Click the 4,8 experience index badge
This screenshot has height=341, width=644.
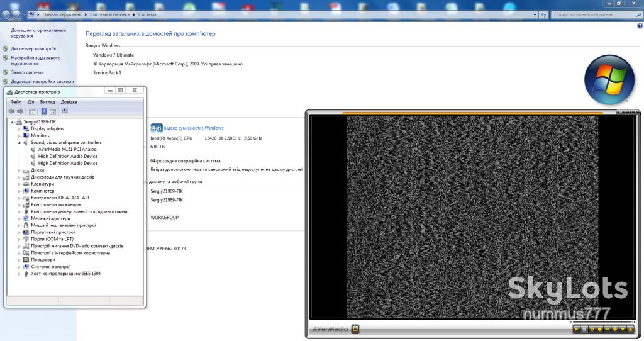[157, 128]
